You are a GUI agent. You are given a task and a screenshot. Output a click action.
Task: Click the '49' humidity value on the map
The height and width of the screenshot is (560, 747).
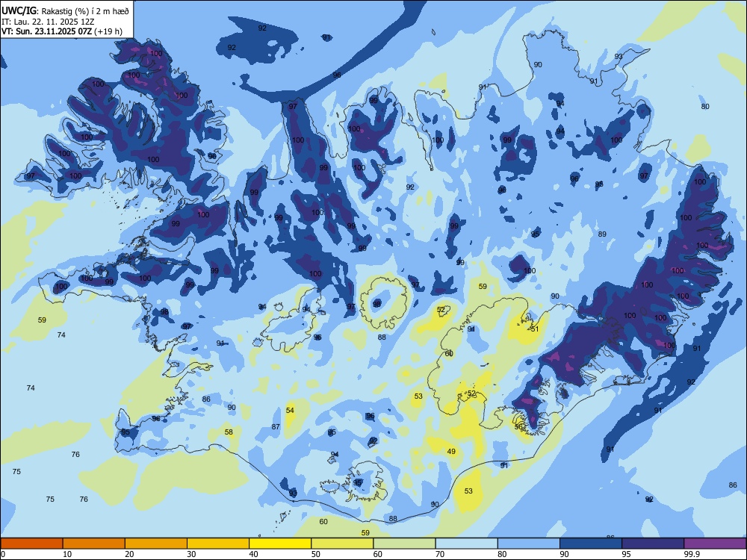(451, 452)
